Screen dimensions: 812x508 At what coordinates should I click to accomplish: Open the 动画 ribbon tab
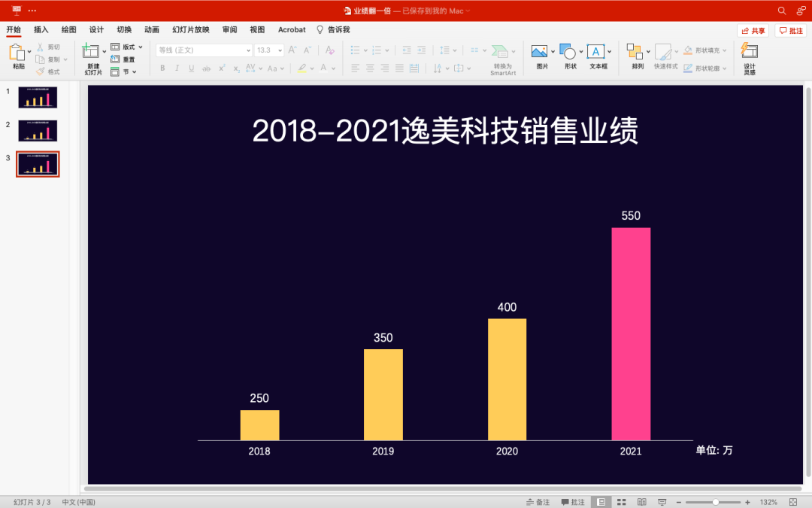(151, 29)
